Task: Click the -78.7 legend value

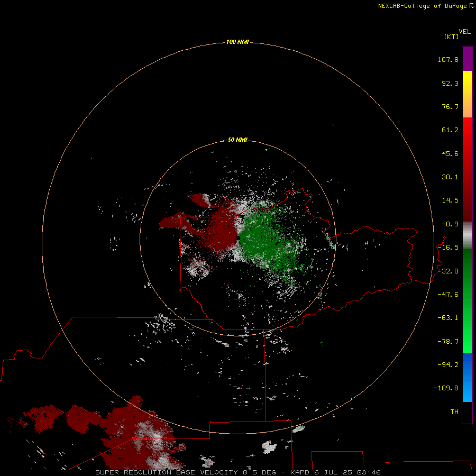Action: point(448,342)
